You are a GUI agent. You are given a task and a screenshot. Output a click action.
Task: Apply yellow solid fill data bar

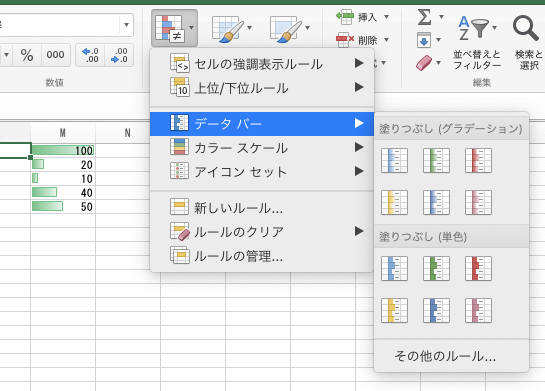(x=394, y=310)
